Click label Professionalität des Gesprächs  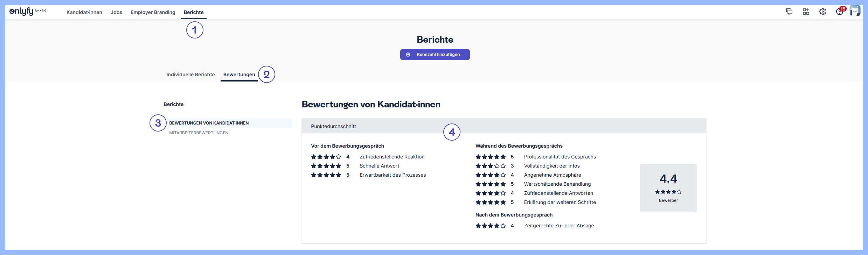(560, 157)
